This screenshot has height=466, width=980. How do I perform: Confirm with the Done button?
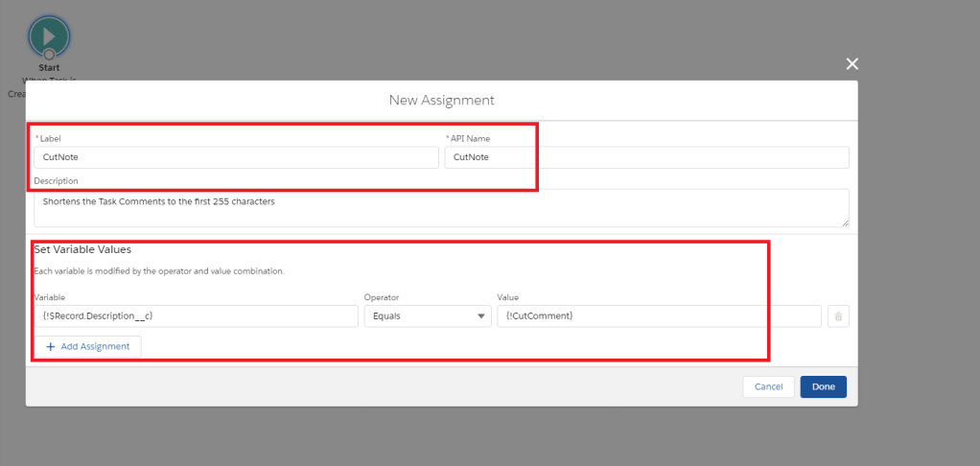click(823, 386)
